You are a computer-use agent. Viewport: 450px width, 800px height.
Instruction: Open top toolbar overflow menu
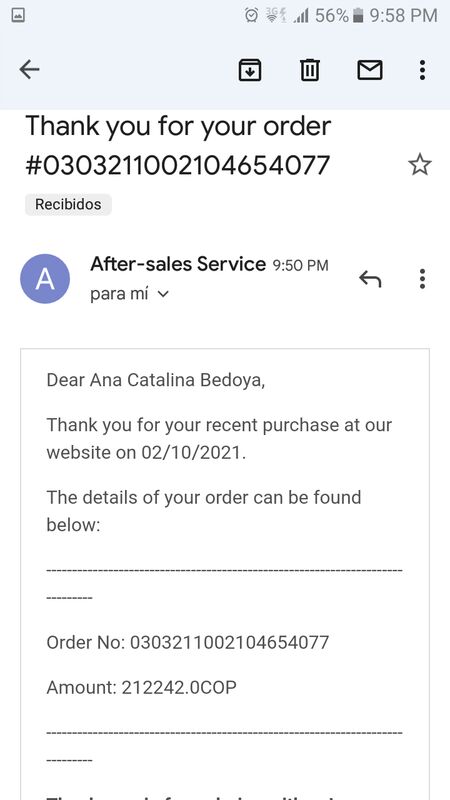pyautogui.click(x=422, y=70)
